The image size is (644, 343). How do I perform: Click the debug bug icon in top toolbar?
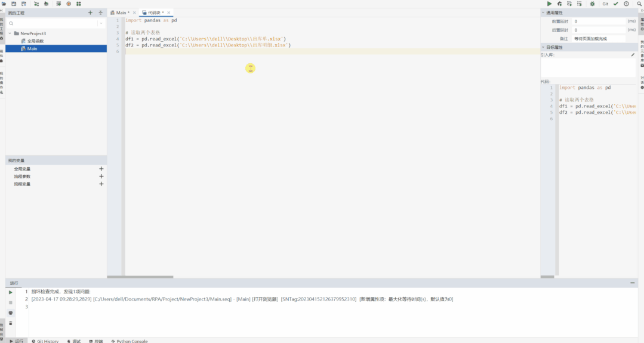592,4
